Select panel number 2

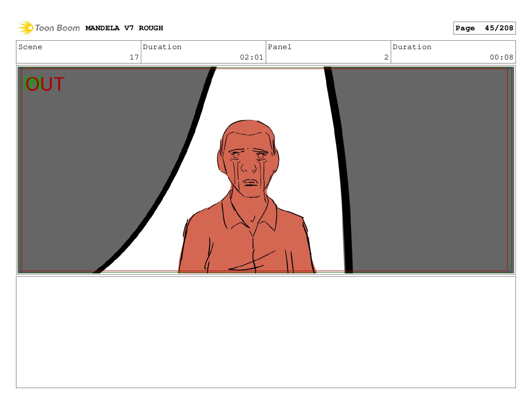click(x=386, y=58)
